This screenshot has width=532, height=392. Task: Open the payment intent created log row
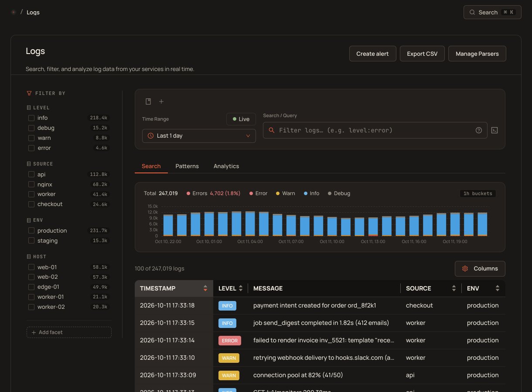coord(320,306)
